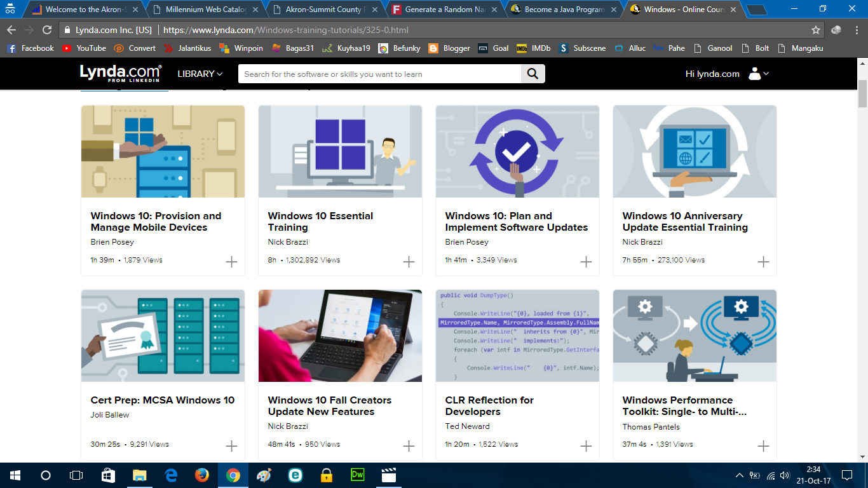This screenshot has width=868, height=488.
Task: Open Cert Prep MCSA Windows 10 thumbnail
Action: click(163, 335)
